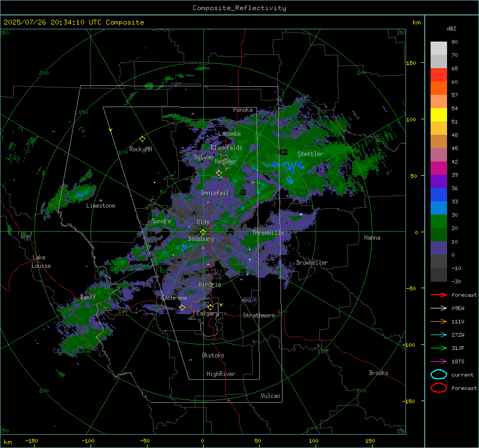The image size is (479, 448).
Task: Click the green 31JP arrow icon
Action: tap(439, 348)
